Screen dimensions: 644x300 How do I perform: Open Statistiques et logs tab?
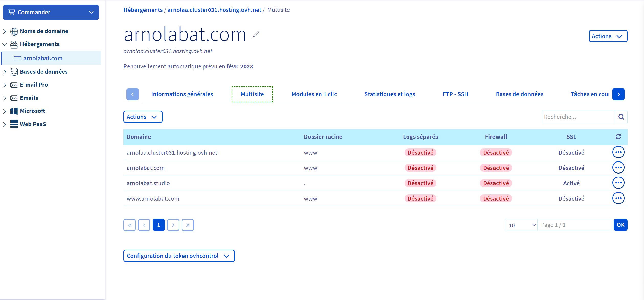(x=389, y=94)
